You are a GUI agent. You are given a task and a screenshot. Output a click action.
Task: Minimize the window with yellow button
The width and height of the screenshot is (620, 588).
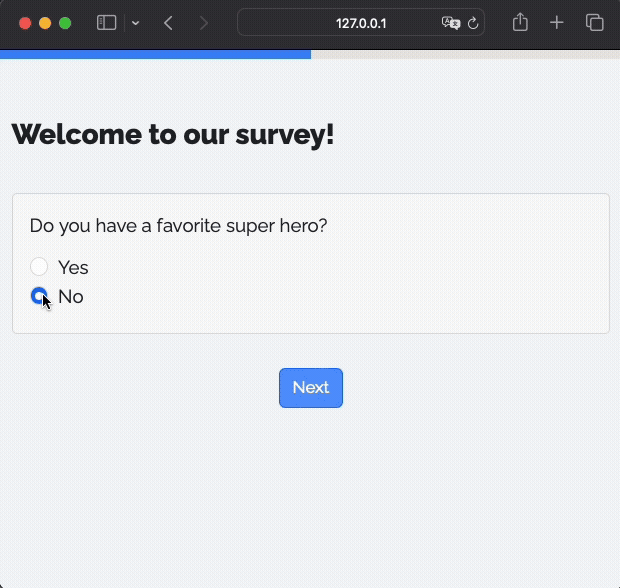click(45, 23)
